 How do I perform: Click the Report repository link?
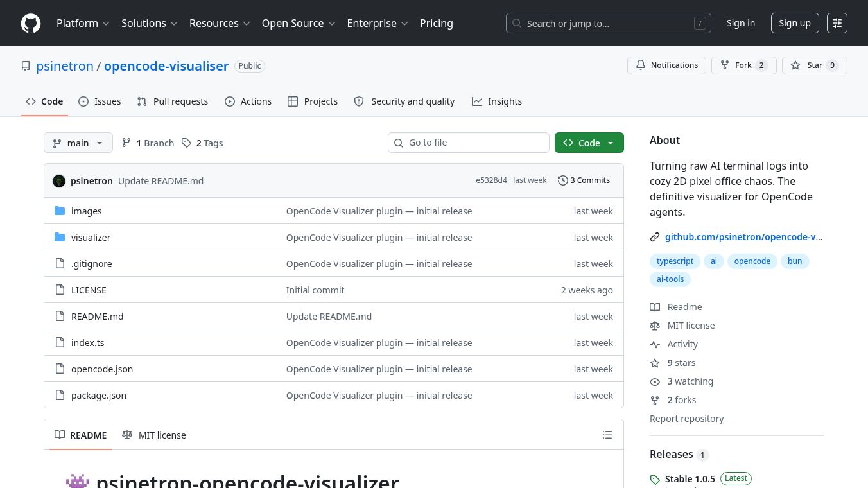(687, 419)
